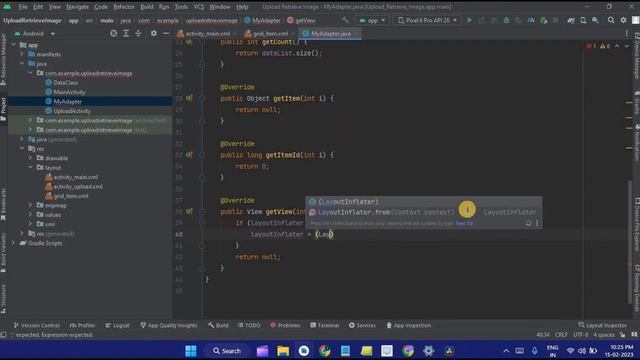Image resolution: width=640 pixels, height=360 pixels.
Task: Click the UTF-8 encoding in status bar
Action: pos(581,335)
